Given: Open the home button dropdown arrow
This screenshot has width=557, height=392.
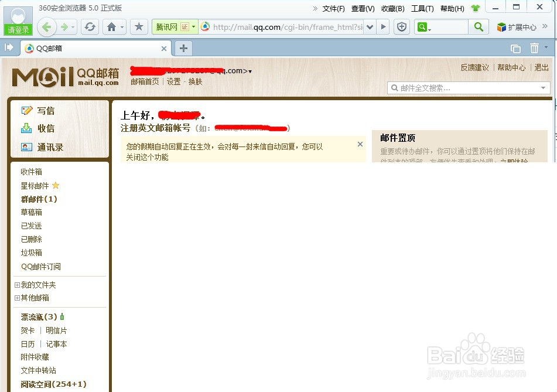Looking at the screenshot, I should pos(122,27).
